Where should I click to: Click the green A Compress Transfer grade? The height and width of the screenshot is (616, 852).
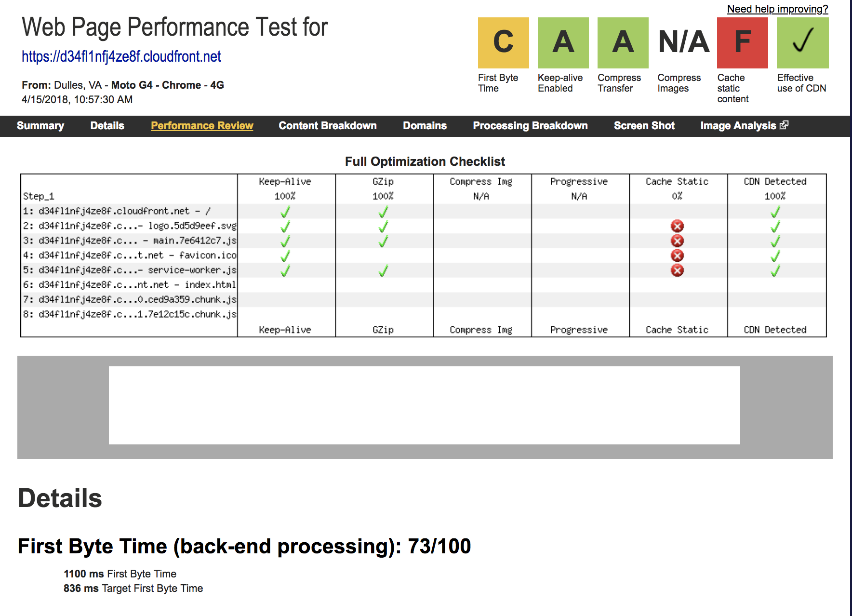pyautogui.click(x=623, y=43)
